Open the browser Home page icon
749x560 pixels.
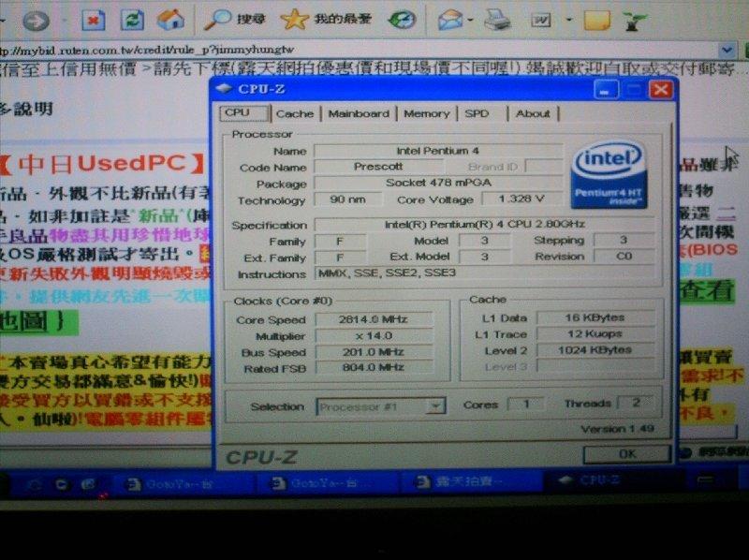coord(169,19)
